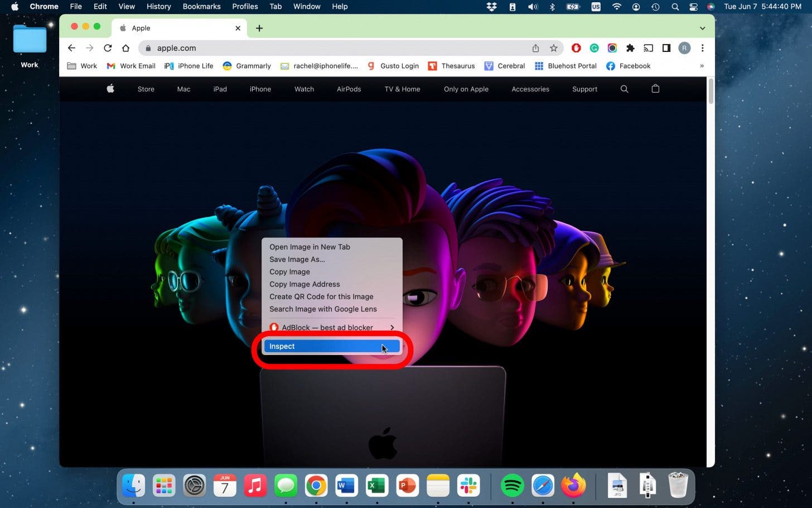This screenshot has height=508, width=812.
Task: Open the iPhone nav link
Action: [260, 89]
